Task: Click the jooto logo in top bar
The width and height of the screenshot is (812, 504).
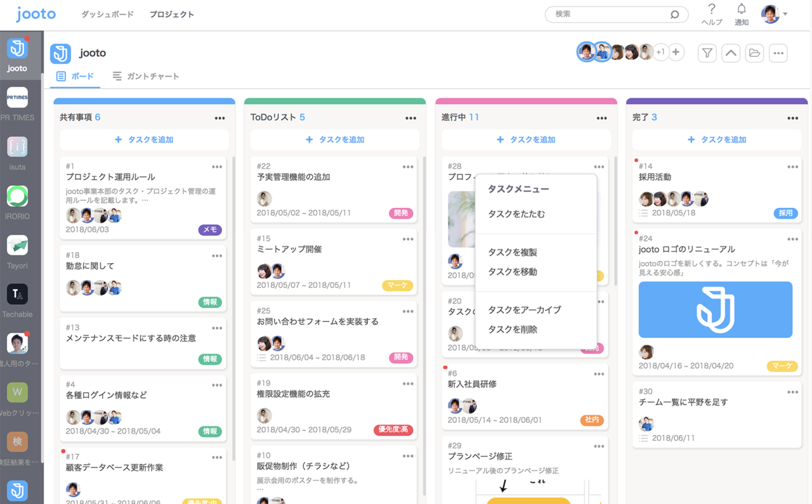Action: tap(36, 14)
